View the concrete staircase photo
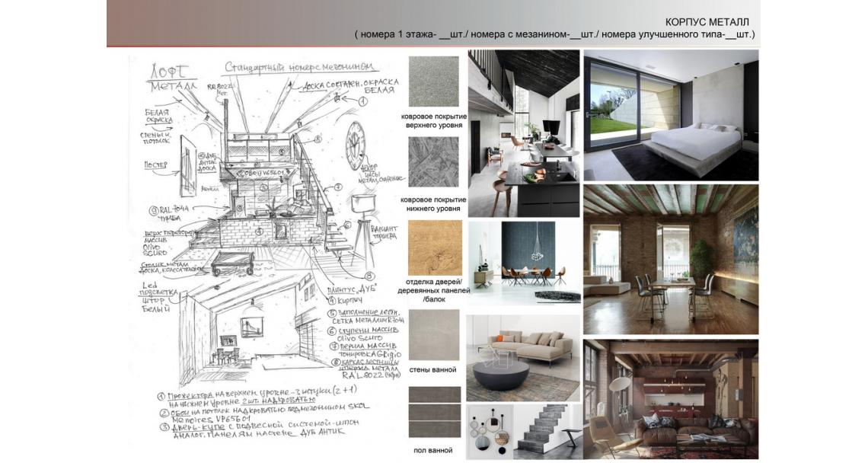The width and height of the screenshot is (868, 463). coord(547,432)
